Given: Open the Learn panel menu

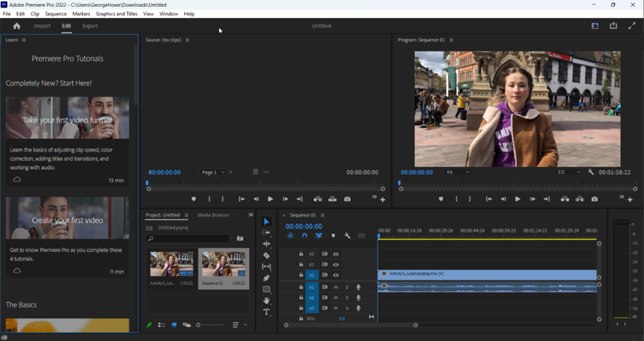Looking at the screenshot, I should 24,40.
